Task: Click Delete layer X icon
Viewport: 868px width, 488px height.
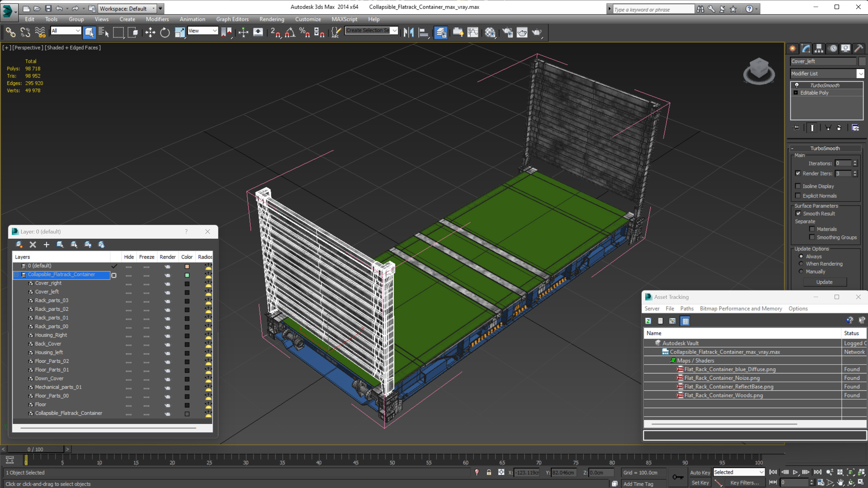Action: pos(33,244)
